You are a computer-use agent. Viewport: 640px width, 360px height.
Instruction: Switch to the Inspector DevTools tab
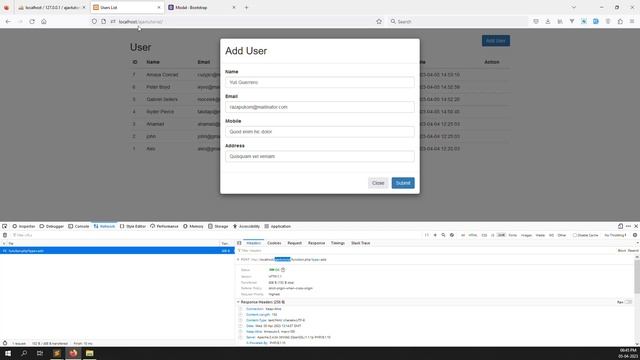[x=24, y=226]
